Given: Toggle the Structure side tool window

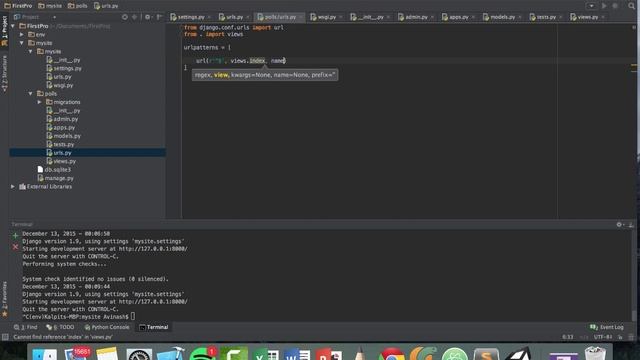Looking at the screenshot, I should click(x=4, y=74).
